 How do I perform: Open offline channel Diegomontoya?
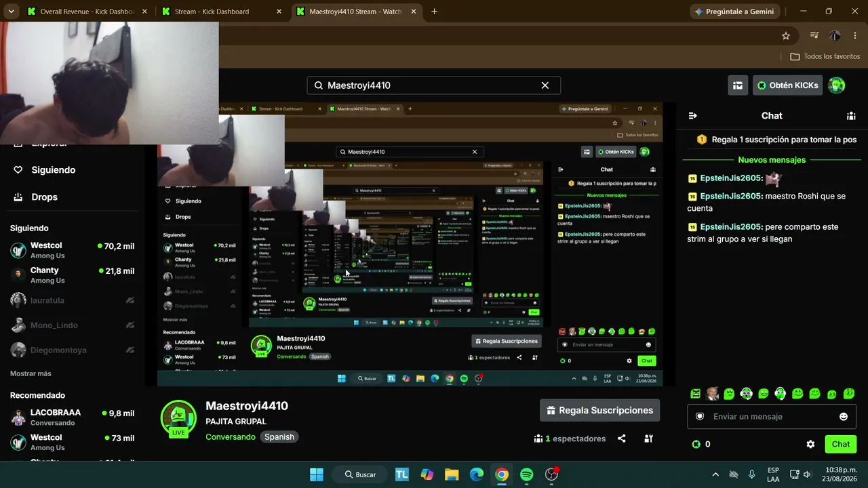point(73,350)
